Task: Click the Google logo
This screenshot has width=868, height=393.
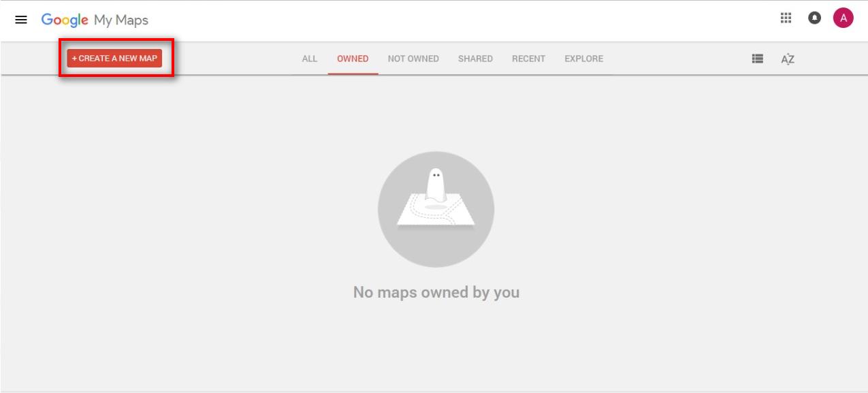Action: 65,20
